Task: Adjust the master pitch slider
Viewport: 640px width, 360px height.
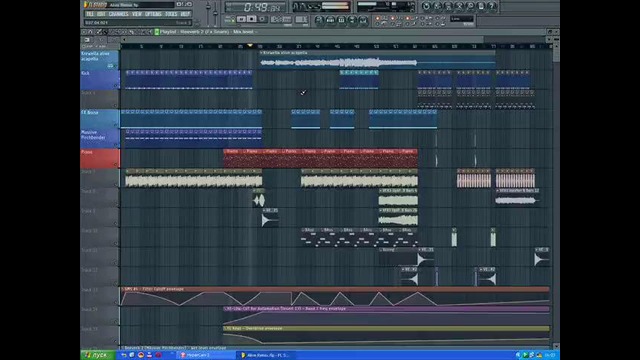Action: point(216,12)
